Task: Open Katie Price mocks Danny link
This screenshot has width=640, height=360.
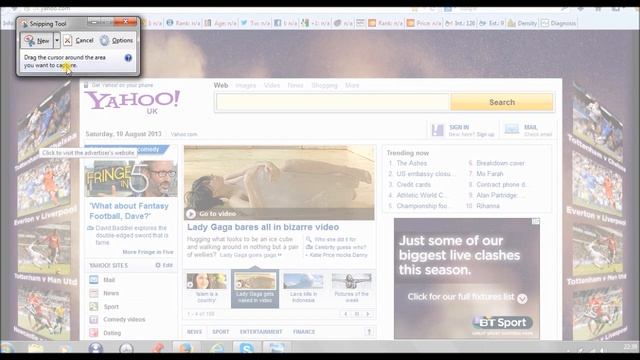Action: tap(338, 255)
